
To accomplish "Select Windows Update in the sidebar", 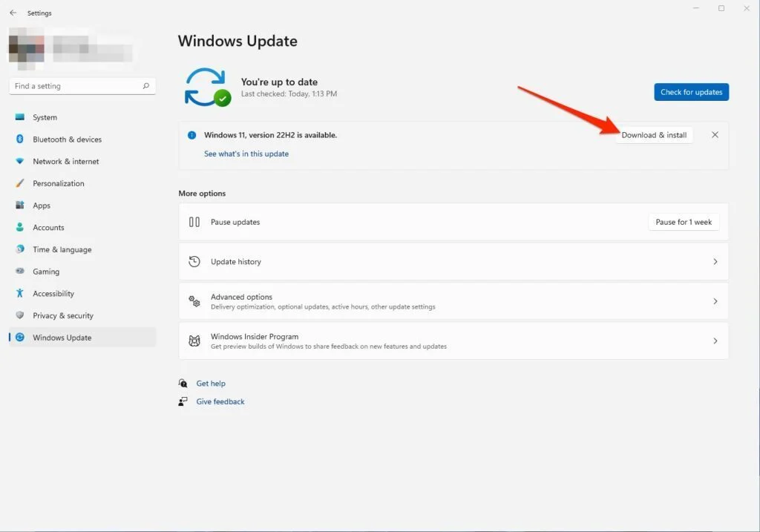I will click(82, 338).
